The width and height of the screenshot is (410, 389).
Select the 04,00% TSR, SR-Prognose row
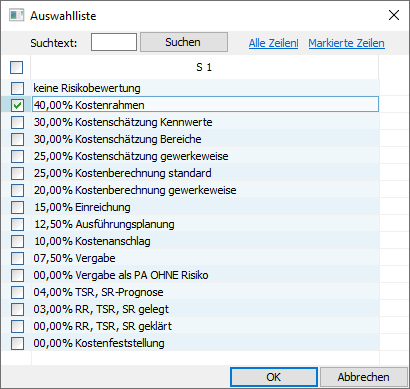point(205,292)
